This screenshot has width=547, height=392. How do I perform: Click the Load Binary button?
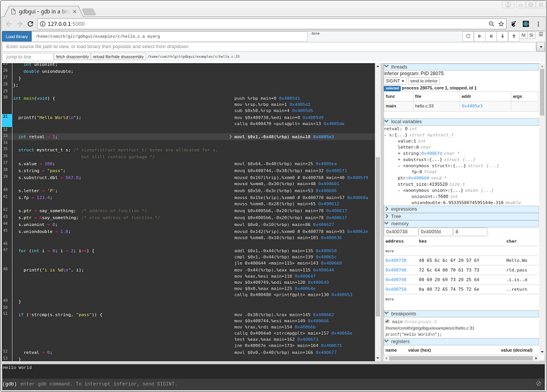(17, 36)
